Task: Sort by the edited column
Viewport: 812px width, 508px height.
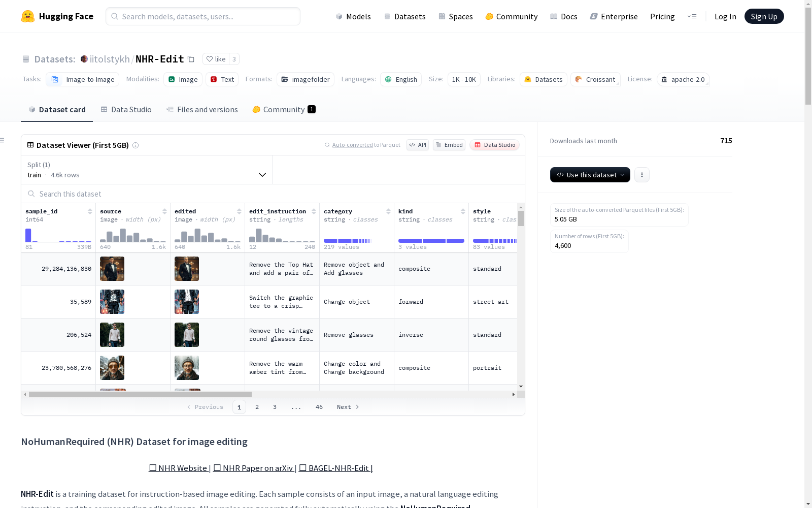Action: point(239,211)
